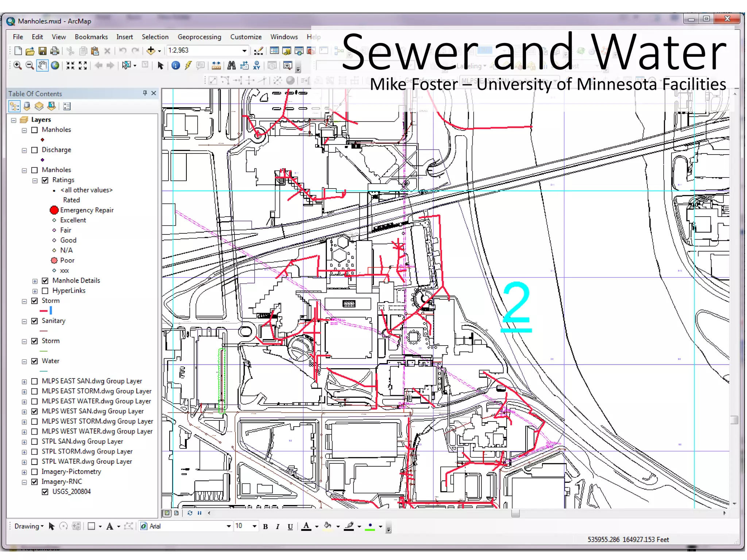Toggle Italic text formatting
The width and height of the screenshot is (747, 560).
(278, 526)
